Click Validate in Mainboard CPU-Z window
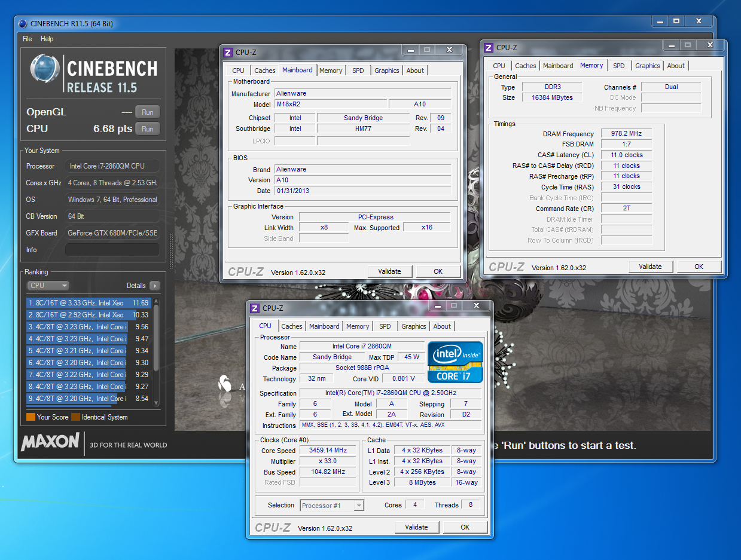The width and height of the screenshot is (741, 560). pyautogui.click(x=390, y=271)
